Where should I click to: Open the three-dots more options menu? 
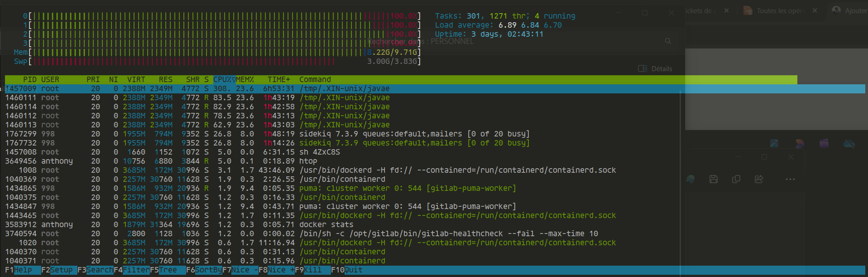790,179
